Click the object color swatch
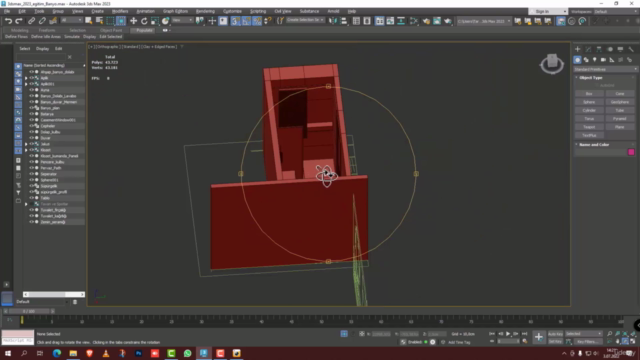The height and width of the screenshot is (360, 640). (631, 152)
